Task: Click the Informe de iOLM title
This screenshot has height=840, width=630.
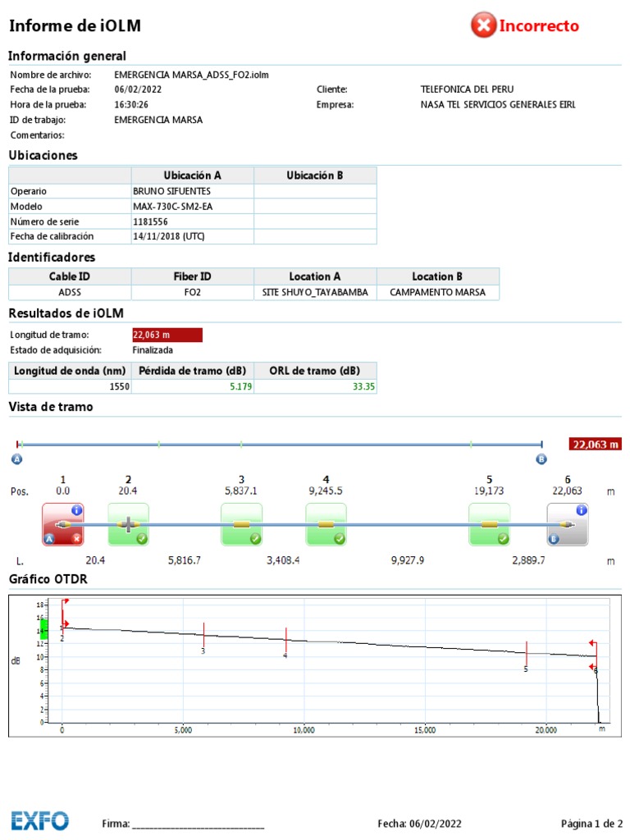Action: pos(75,25)
